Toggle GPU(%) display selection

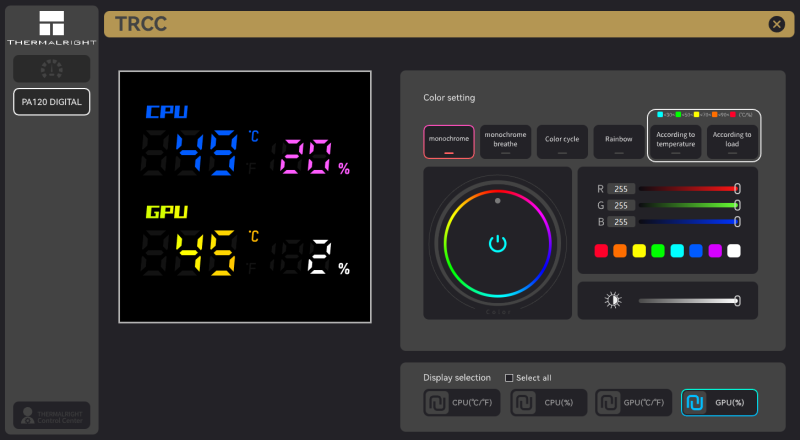719,402
